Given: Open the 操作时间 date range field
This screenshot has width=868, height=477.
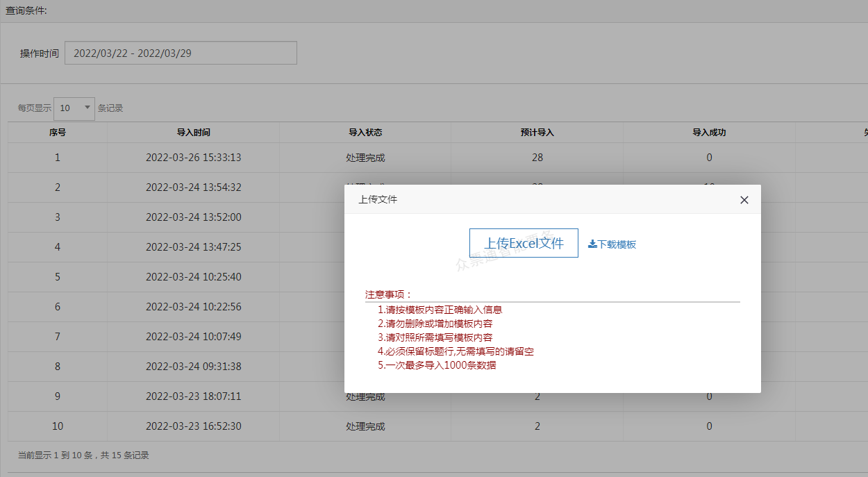Looking at the screenshot, I should tap(181, 53).
